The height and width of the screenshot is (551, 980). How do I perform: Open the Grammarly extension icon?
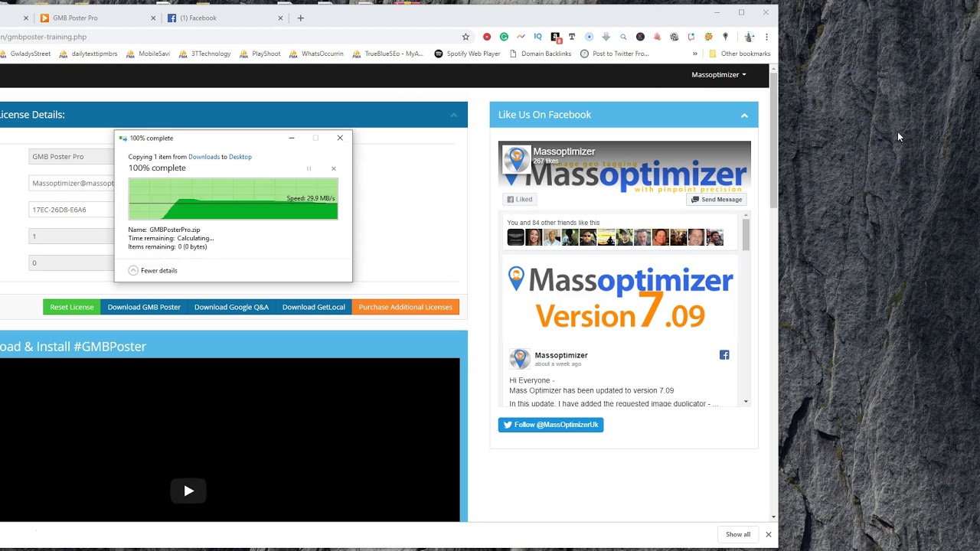(x=504, y=37)
